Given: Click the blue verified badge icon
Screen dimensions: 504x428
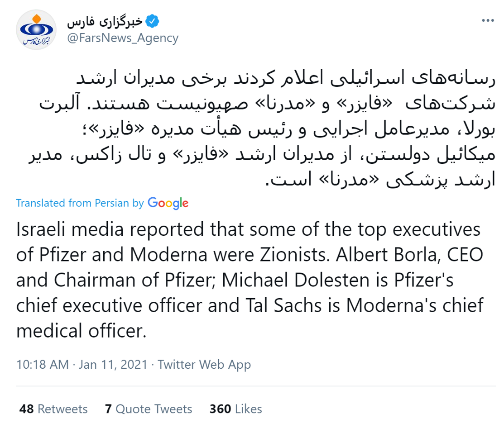Looking at the screenshot, I should tap(152, 21).
